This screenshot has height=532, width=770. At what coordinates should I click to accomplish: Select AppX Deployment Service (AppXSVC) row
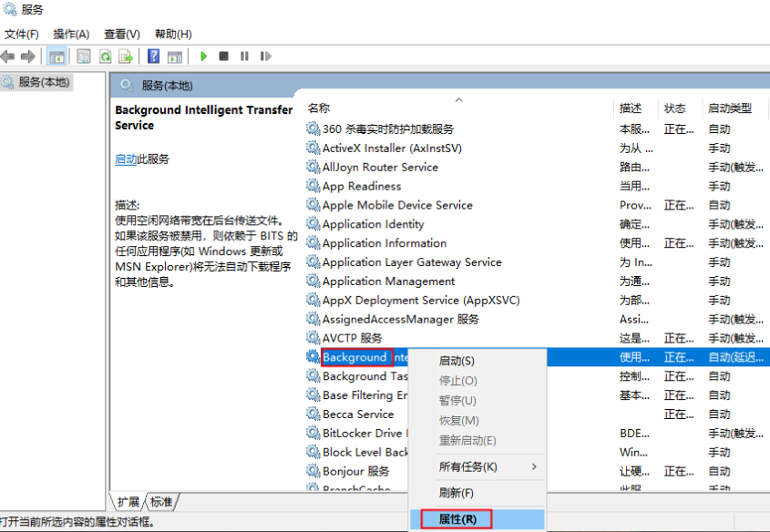pos(421,301)
